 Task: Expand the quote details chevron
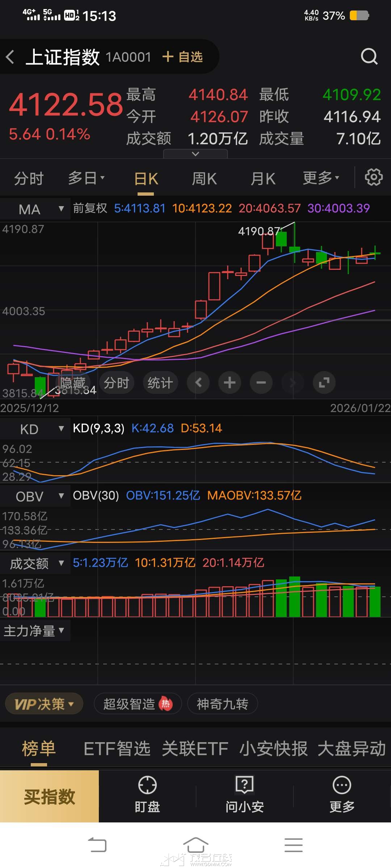coord(195,154)
